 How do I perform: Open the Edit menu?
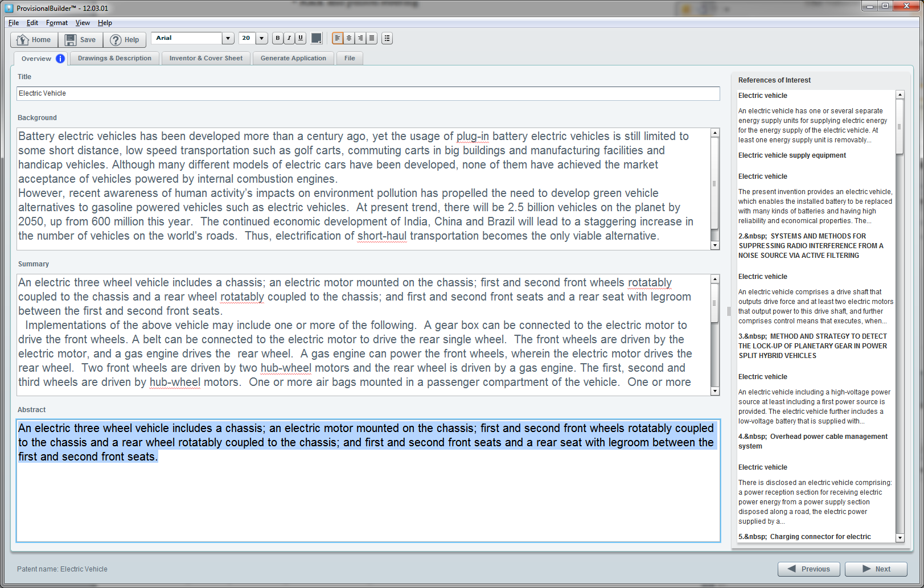[x=32, y=23]
